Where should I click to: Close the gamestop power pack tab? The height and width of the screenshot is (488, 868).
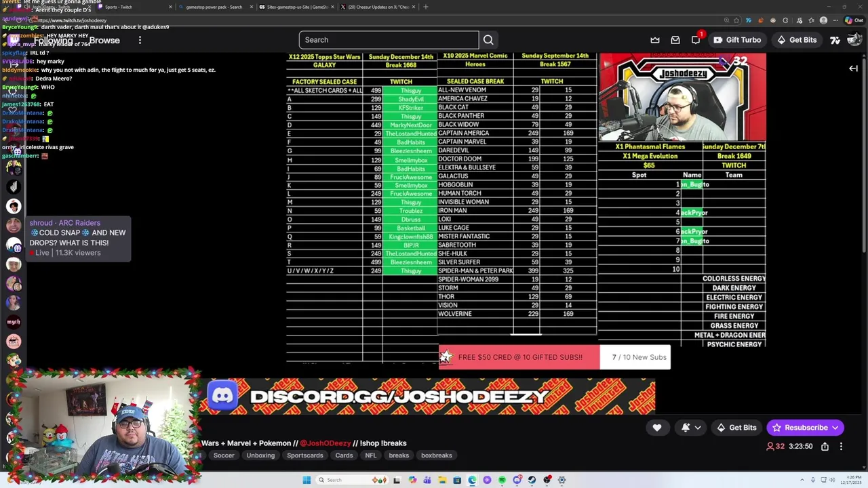pyautogui.click(x=252, y=7)
